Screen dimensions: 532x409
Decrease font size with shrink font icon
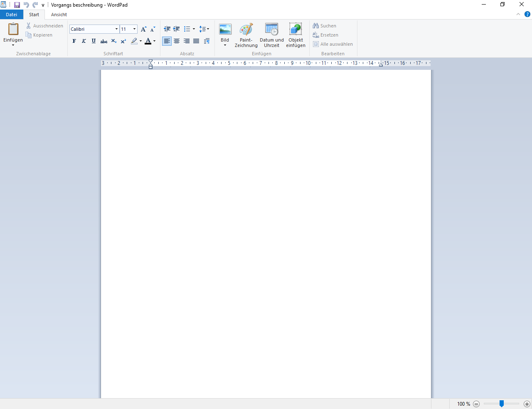coord(153,29)
